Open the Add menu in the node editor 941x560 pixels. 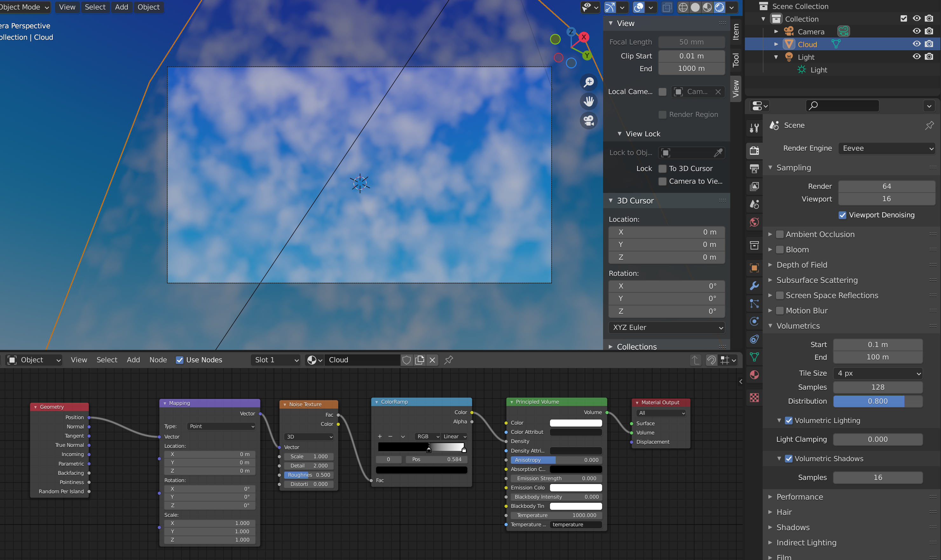point(133,360)
